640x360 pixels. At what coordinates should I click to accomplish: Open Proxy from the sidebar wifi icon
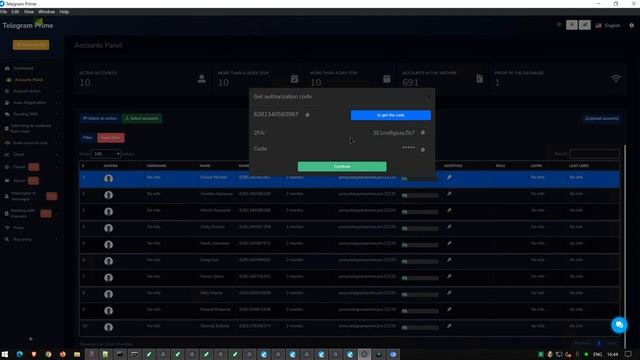click(7, 228)
